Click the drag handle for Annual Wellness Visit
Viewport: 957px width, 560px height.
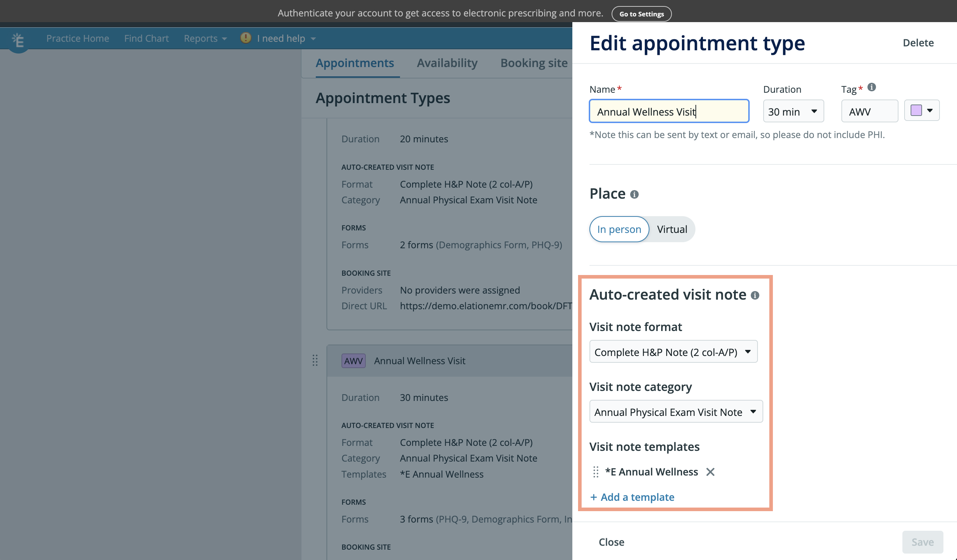315,361
